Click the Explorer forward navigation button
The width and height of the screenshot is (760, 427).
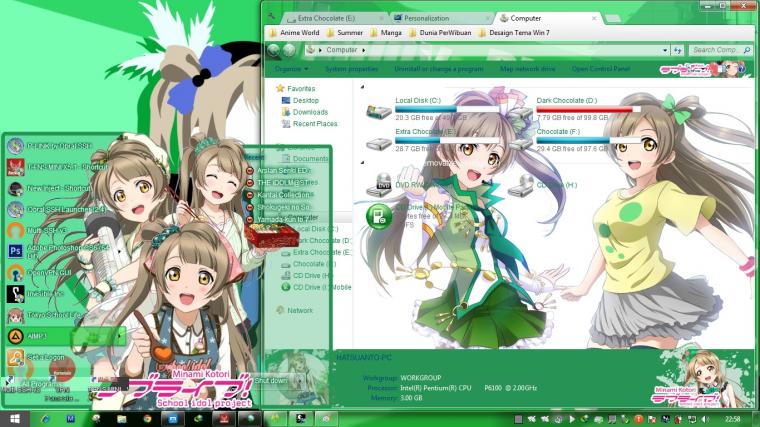click(289, 50)
